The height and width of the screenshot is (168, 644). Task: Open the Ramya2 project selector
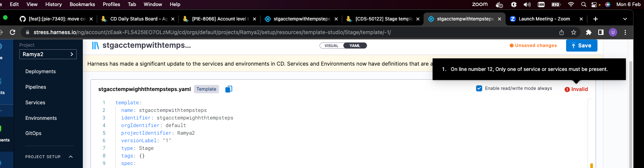pos(48,54)
